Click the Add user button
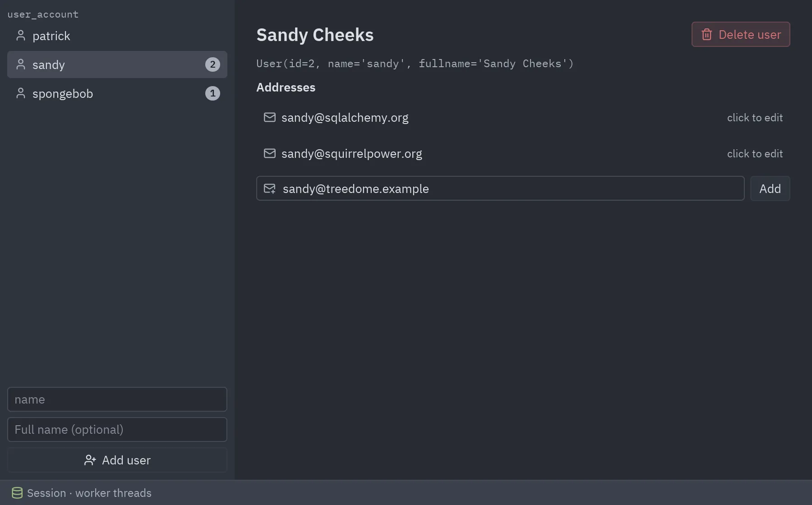The image size is (812, 505). point(117,460)
